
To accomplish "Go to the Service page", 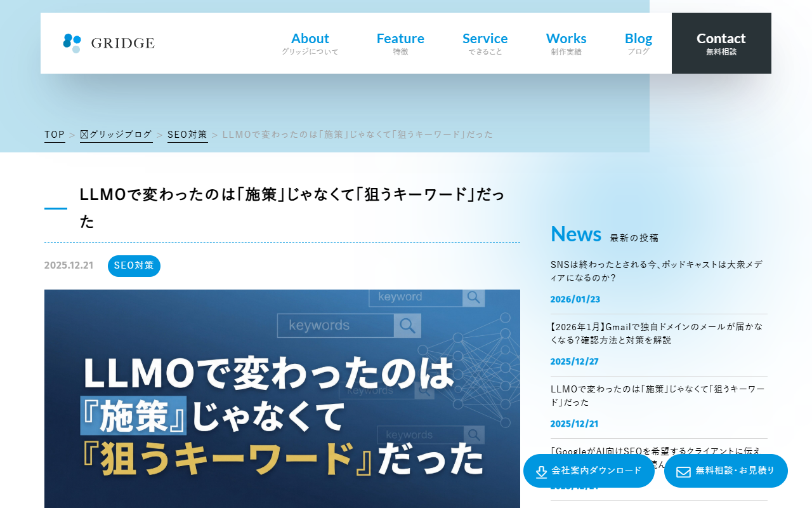I will tap(485, 43).
